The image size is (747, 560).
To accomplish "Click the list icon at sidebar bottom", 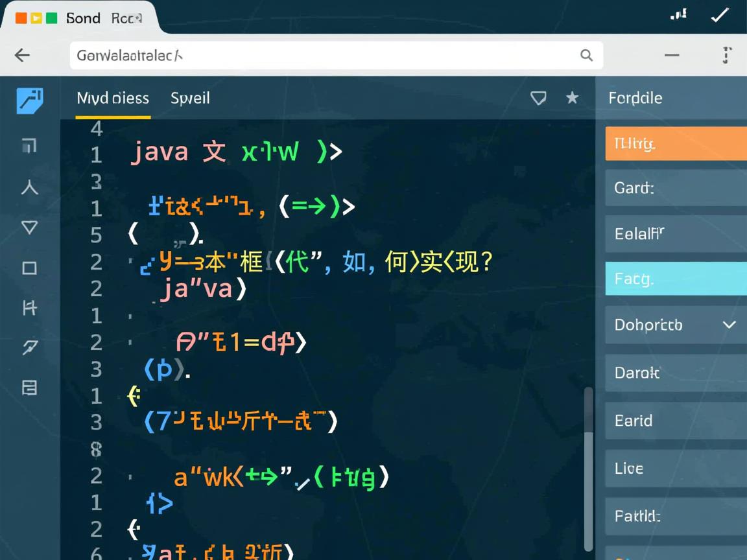I will click(x=29, y=388).
